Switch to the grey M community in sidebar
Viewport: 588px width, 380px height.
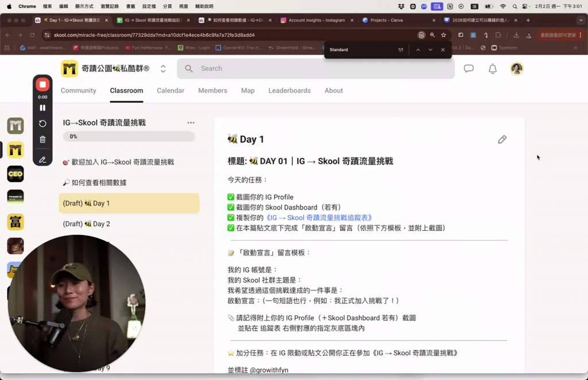click(x=16, y=126)
